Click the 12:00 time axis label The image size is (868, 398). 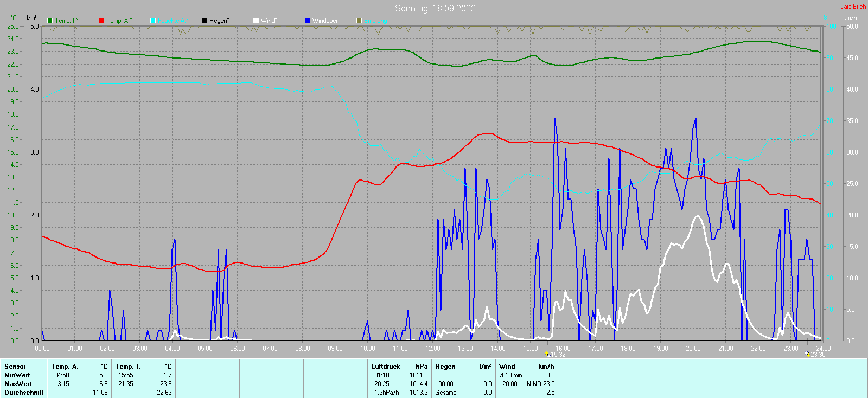(432, 349)
